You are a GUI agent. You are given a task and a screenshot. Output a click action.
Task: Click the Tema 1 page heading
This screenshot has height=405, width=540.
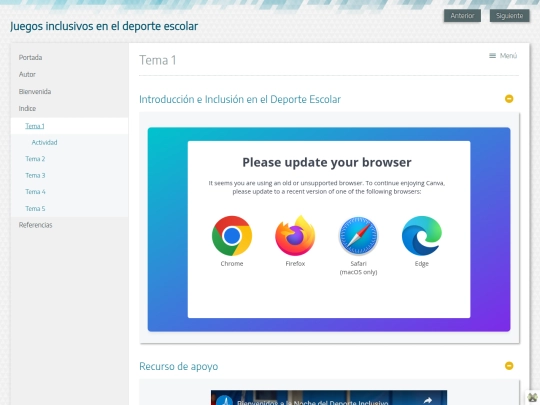tap(158, 60)
